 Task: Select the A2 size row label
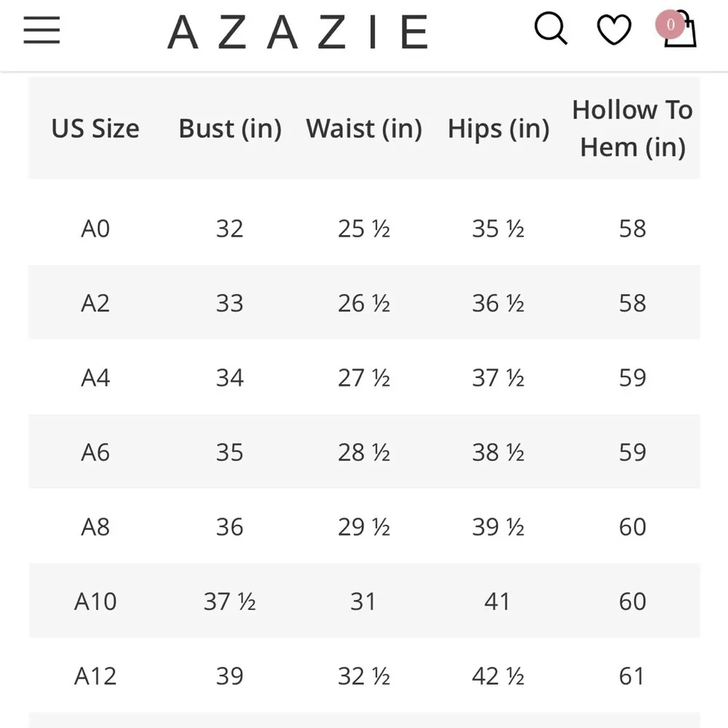pyautogui.click(x=95, y=303)
